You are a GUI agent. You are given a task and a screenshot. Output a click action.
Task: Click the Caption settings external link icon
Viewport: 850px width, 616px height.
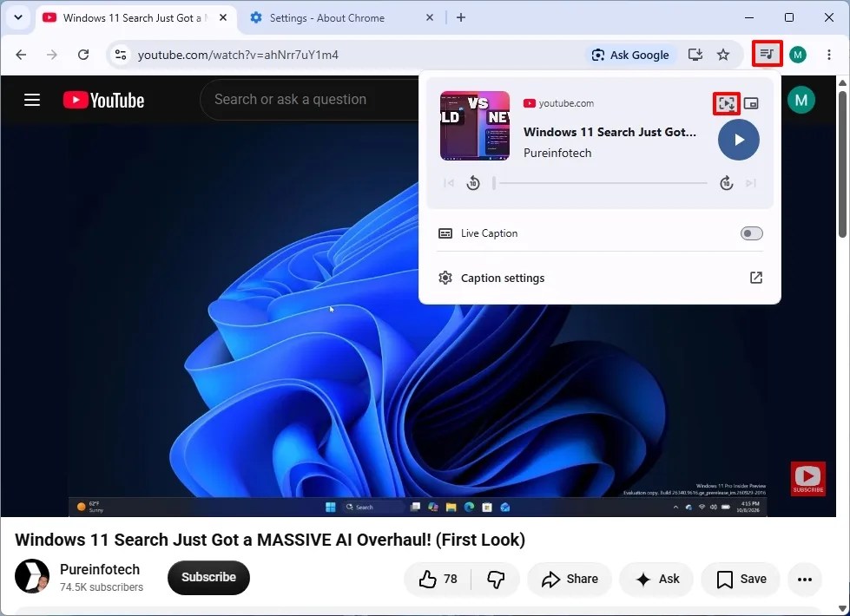coord(755,278)
